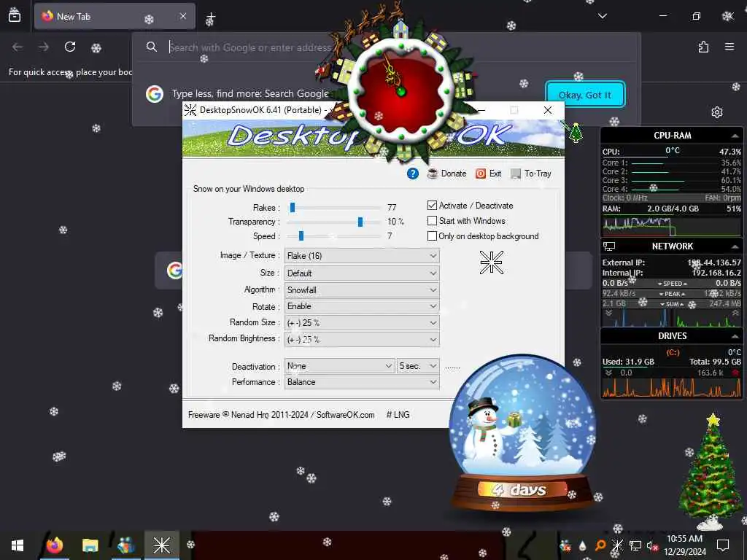Go forward in Firefox browser
The height and width of the screenshot is (560, 747).
pos(44,47)
